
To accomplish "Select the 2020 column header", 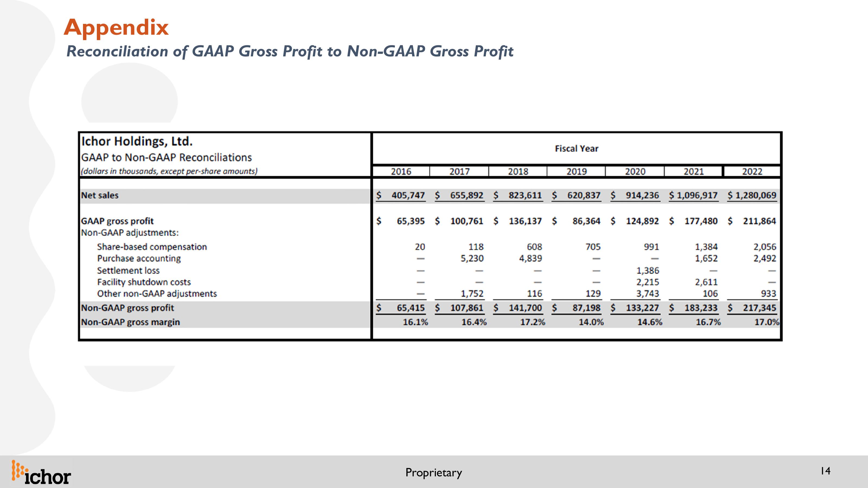I will (x=635, y=171).
